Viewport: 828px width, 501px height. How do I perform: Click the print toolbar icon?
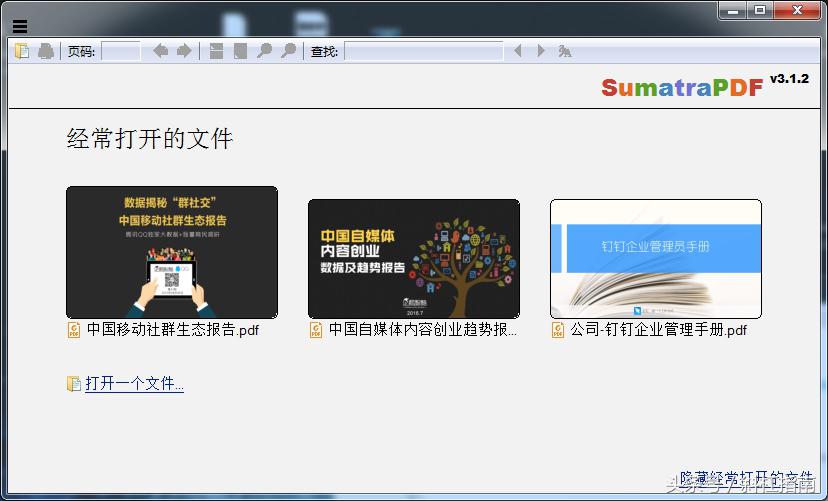46,51
